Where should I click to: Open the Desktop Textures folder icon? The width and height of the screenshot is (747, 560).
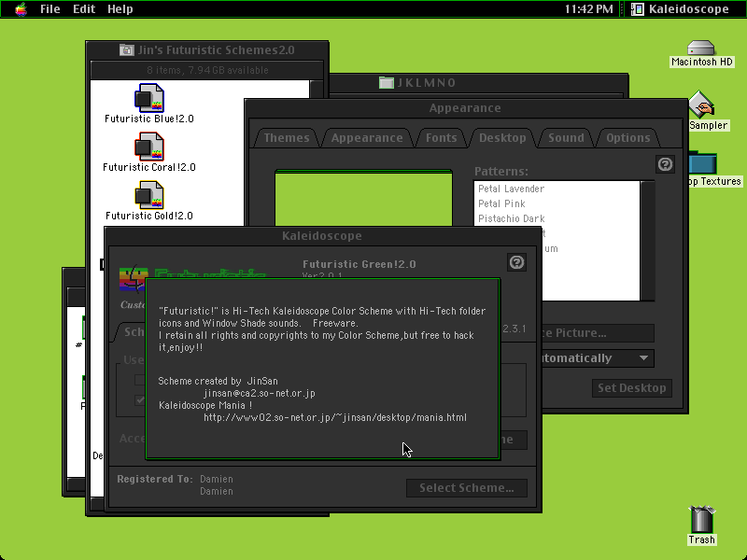[x=703, y=163]
